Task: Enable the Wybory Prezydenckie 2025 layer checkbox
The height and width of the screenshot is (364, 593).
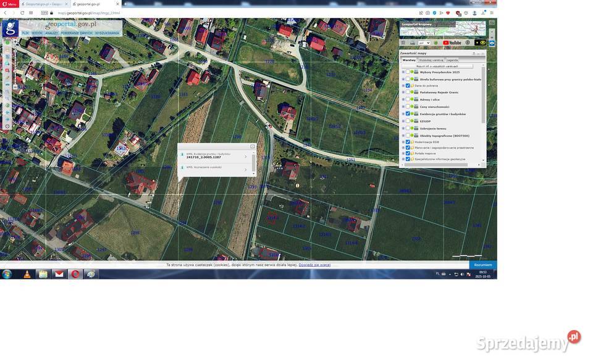Action: tap(408, 72)
